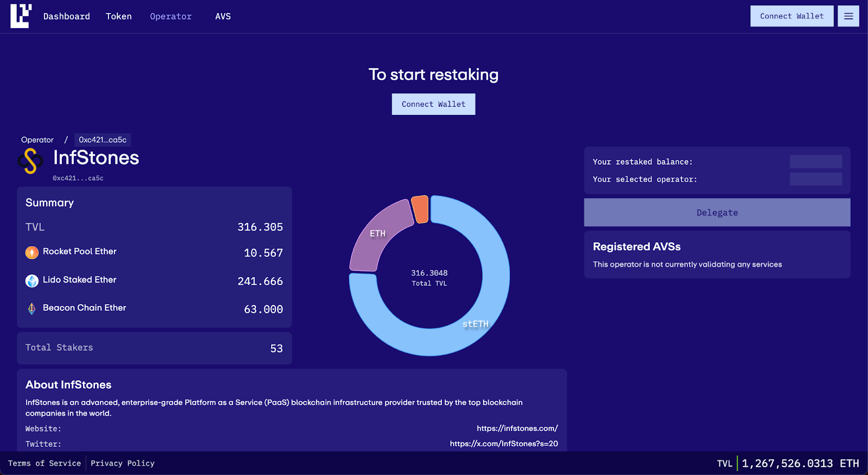
Task: Select the Operator nav item
Action: 171,16
